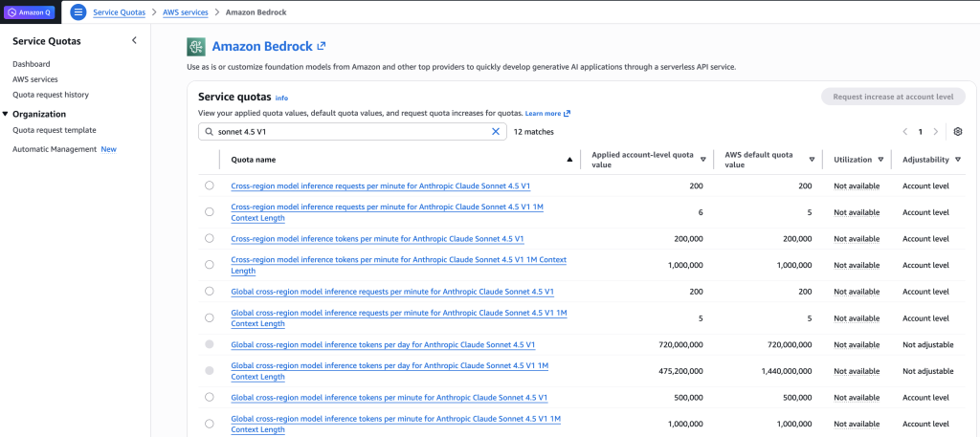This screenshot has width=980, height=437.
Task: Open Automatic Management page
Action: coord(55,149)
